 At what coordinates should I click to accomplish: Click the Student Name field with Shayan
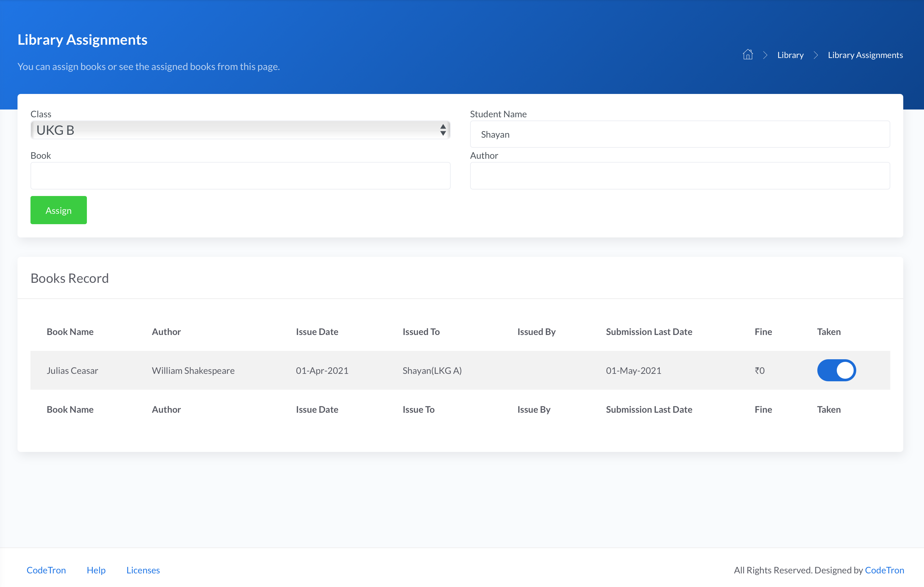tap(680, 134)
